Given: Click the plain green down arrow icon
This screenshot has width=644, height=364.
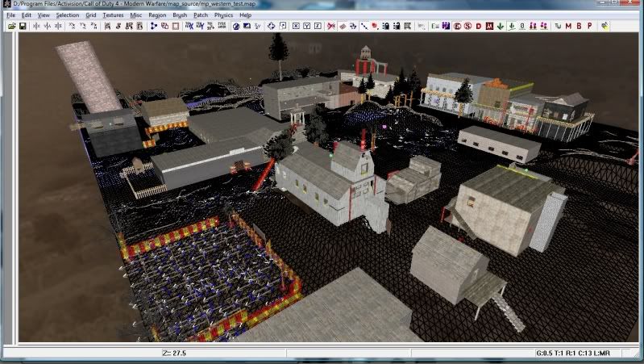Looking at the screenshot, I should (501, 26).
